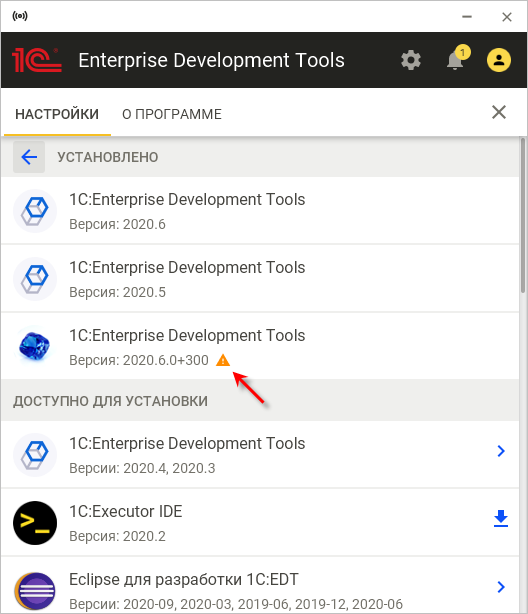The width and height of the screenshot is (528, 614).
Task: Open notifications bell with badge
Action: click(x=457, y=59)
